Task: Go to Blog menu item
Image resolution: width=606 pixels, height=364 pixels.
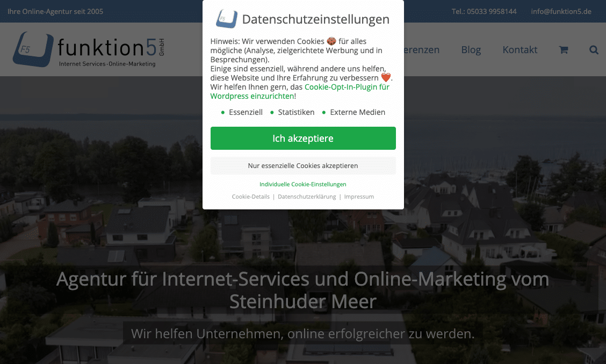Action: point(471,49)
